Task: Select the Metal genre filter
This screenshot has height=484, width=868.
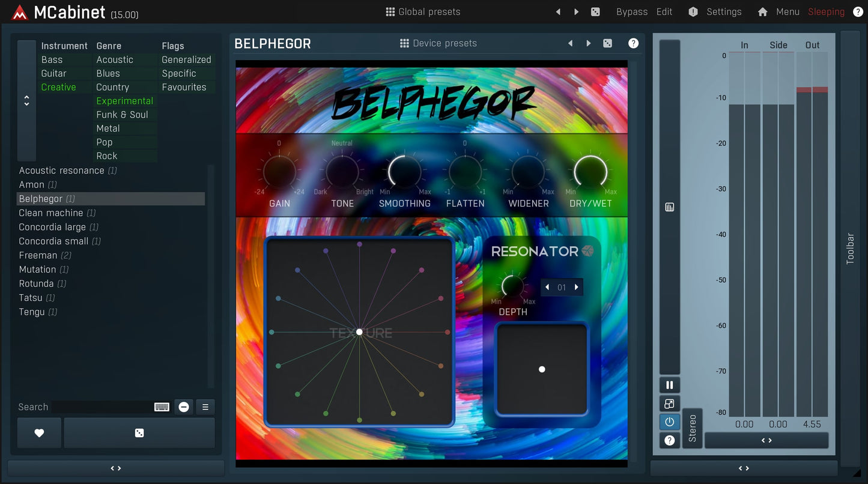Action: click(108, 129)
